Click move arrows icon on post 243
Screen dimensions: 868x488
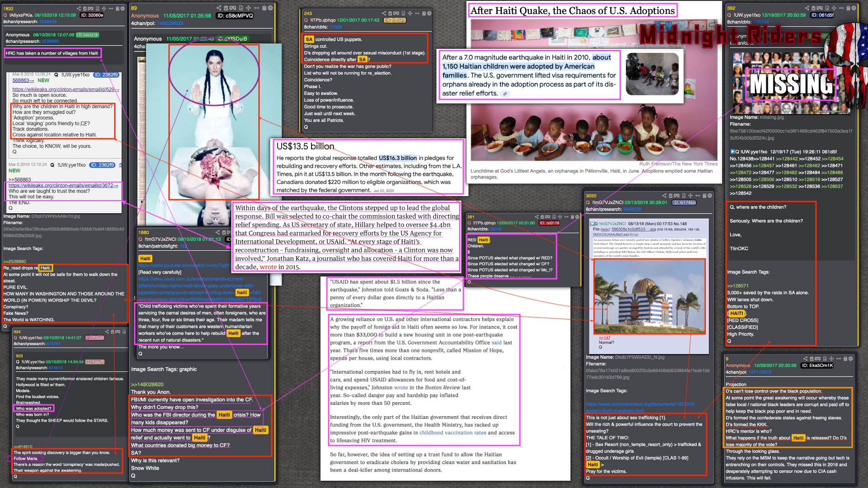coord(410,13)
